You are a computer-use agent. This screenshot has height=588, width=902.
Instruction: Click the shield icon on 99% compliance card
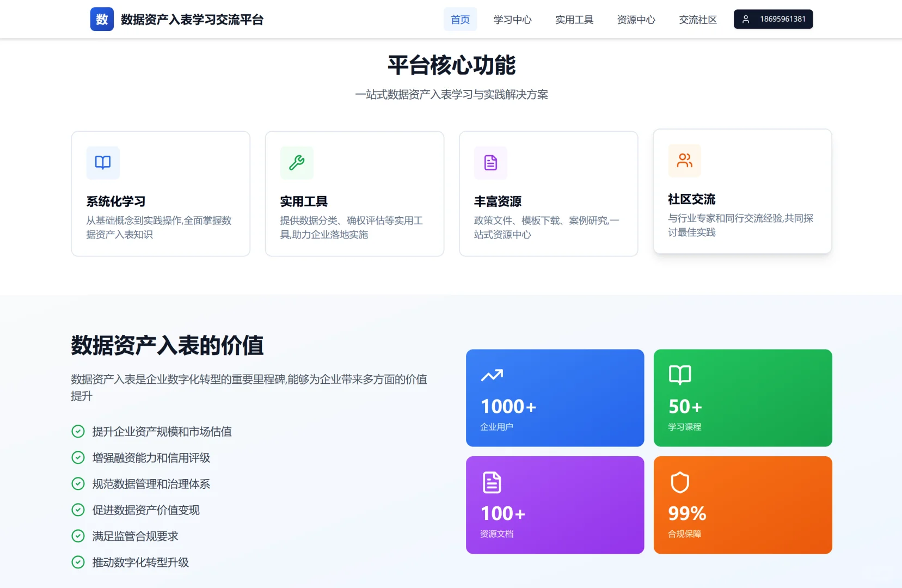coord(680,483)
